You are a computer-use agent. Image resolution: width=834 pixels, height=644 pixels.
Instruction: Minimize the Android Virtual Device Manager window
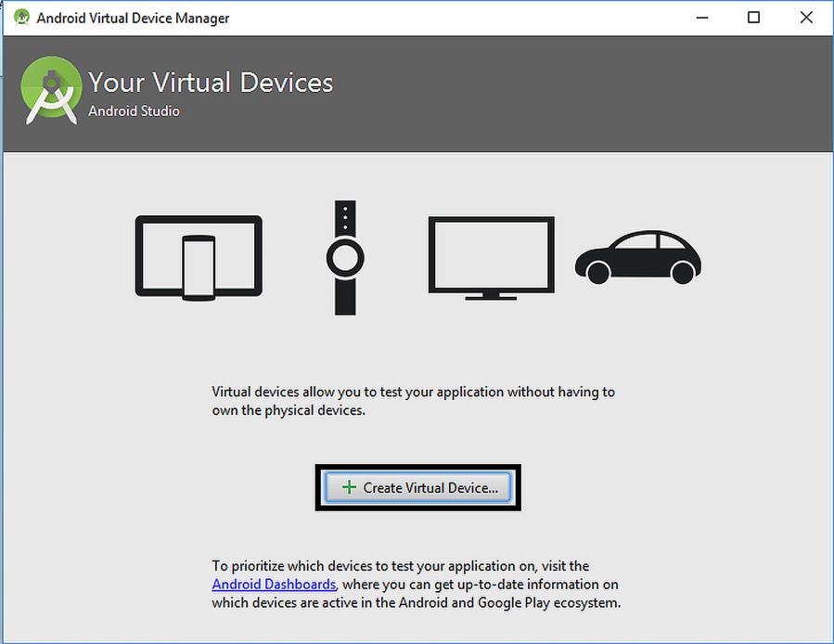[x=702, y=18]
